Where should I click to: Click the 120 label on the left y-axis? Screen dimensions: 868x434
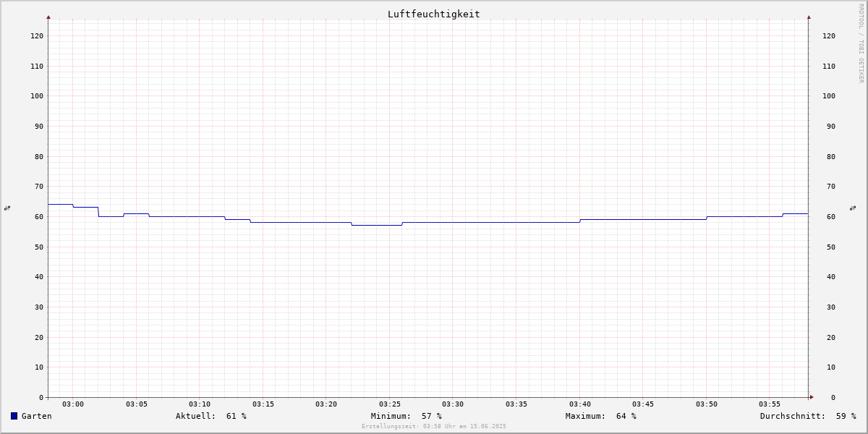click(x=37, y=35)
